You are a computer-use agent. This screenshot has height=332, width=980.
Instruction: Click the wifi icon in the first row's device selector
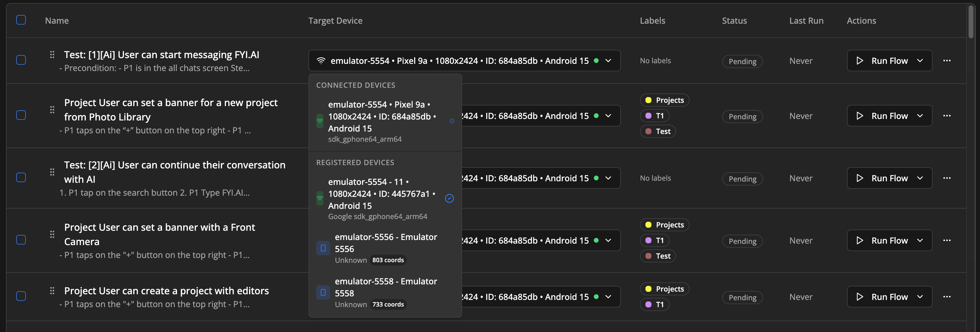(321, 61)
